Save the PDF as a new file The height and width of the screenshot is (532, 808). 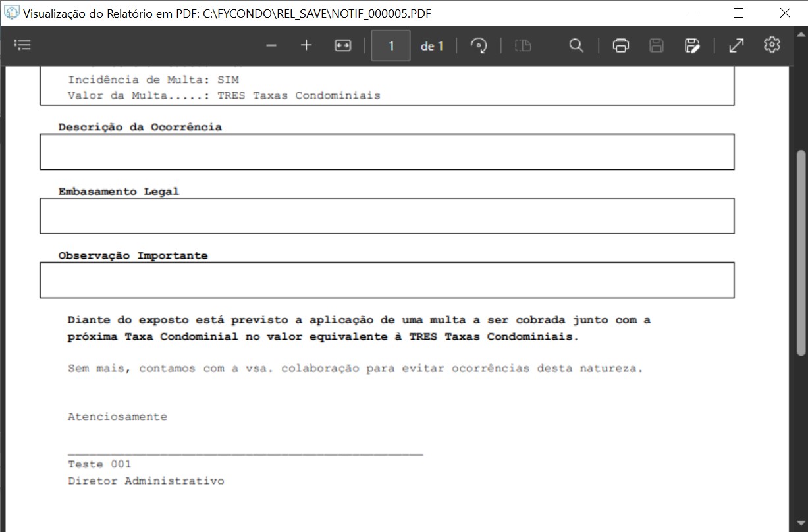click(x=692, y=45)
